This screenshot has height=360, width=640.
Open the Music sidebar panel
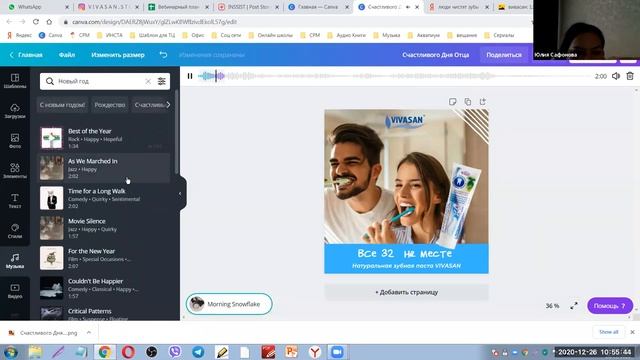tap(15, 261)
